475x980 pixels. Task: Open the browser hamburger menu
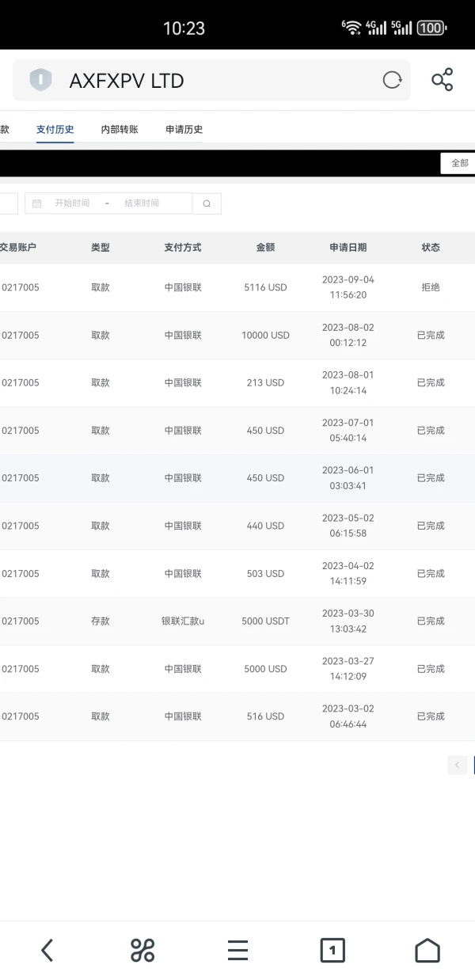(237, 950)
